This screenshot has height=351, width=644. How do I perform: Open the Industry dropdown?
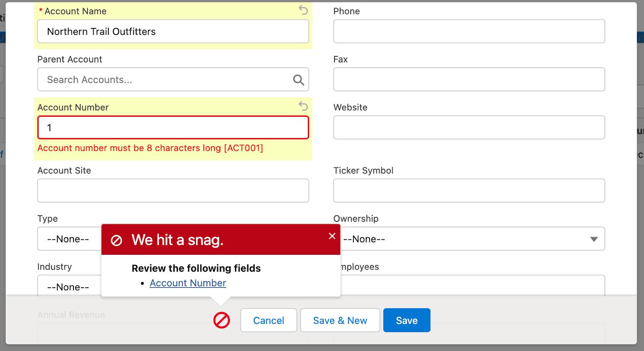pos(69,286)
